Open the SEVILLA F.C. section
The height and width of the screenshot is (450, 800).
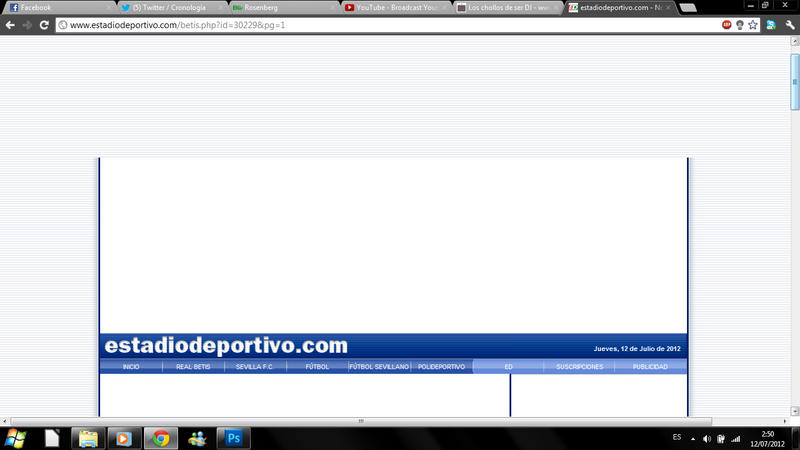click(255, 367)
